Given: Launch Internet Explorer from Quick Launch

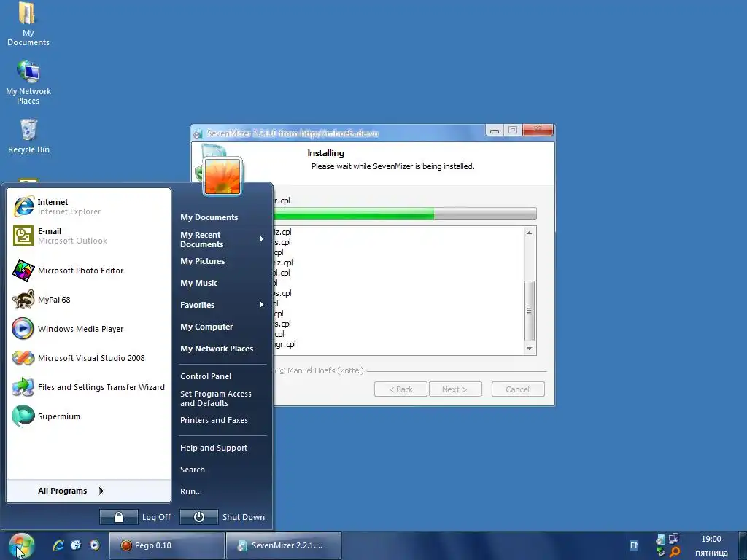Looking at the screenshot, I should pos(58,545).
